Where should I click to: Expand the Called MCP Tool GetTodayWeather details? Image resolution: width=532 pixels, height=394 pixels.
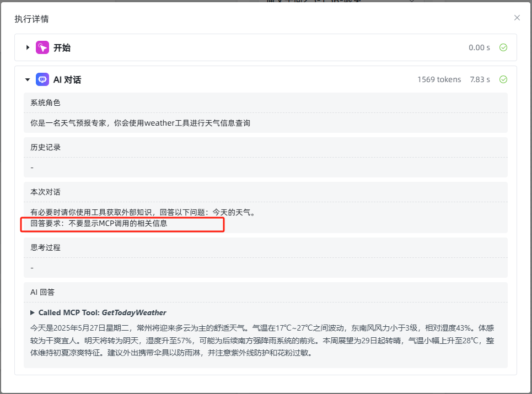coord(33,312)
